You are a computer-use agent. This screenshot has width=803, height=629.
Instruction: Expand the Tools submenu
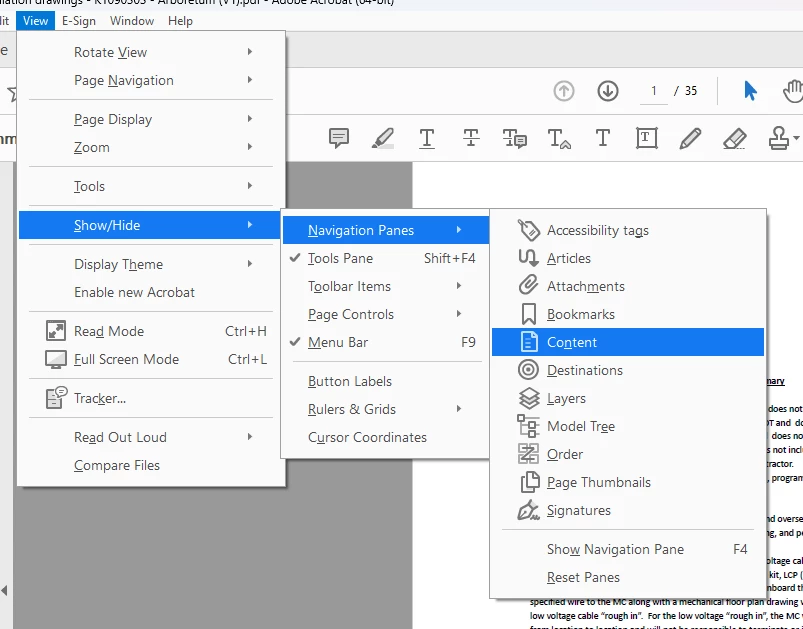click(151, 186)
